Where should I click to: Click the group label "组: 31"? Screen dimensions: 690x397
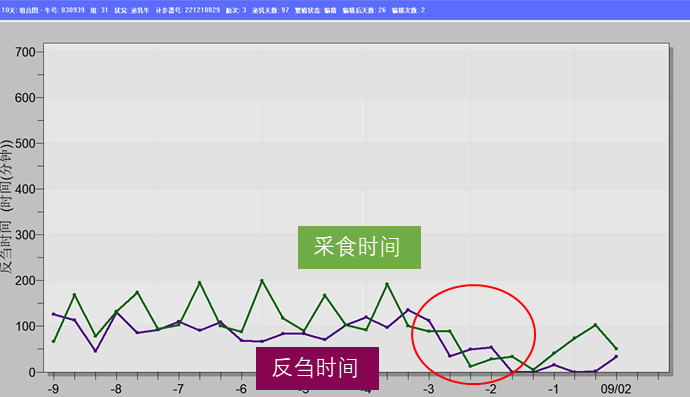[x=99, y=10]
